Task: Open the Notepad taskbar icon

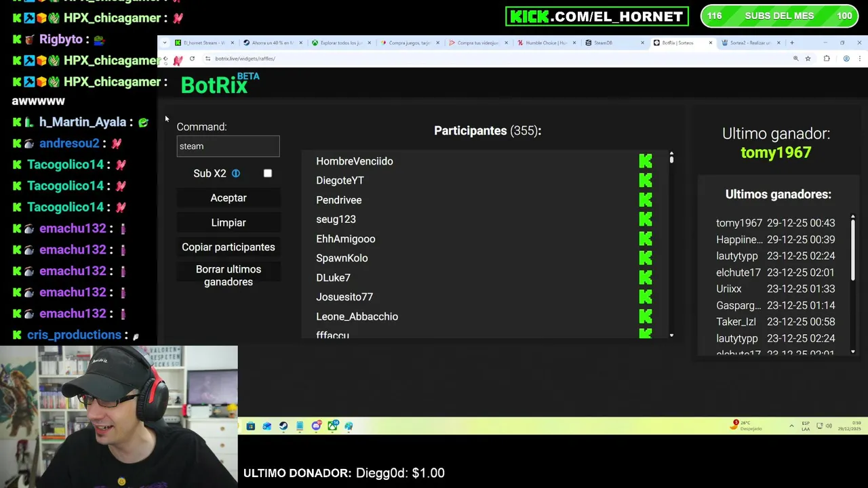Action: (x=300, y=426)
